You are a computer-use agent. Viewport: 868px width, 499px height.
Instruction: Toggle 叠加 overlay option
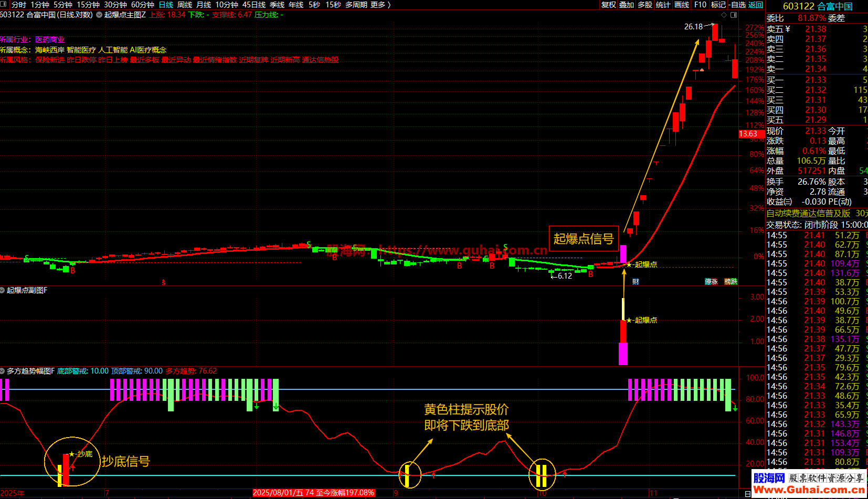point(627,5)
